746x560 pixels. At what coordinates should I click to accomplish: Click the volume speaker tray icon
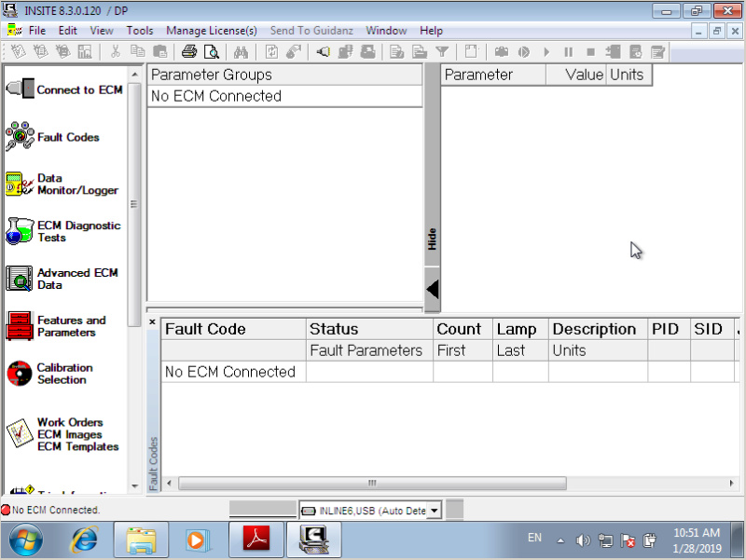[583, 540]
